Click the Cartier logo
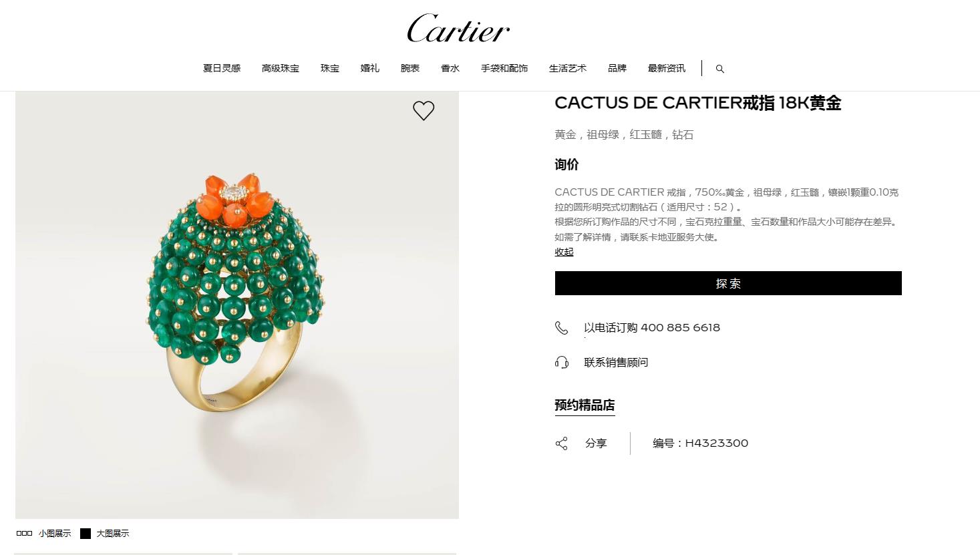Image resolution: width=980 pixels, height=555 pixels. click(x=458, y=29)
